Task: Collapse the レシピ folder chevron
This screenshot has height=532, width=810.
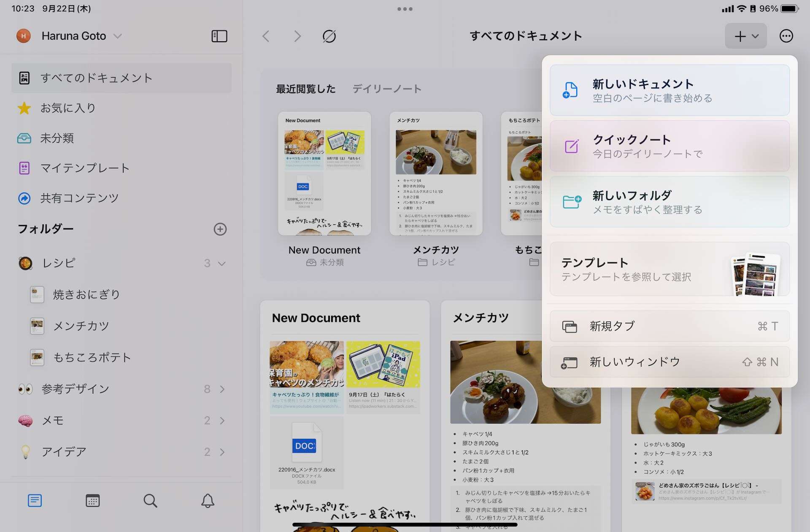Action: [x=222, y=263]
